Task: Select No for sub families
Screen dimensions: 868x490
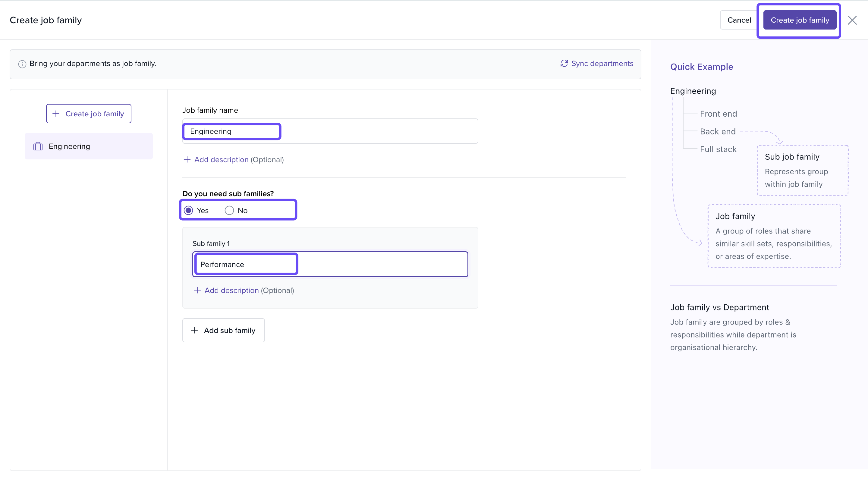Action: pyautogui.click(x=229, y=210)
